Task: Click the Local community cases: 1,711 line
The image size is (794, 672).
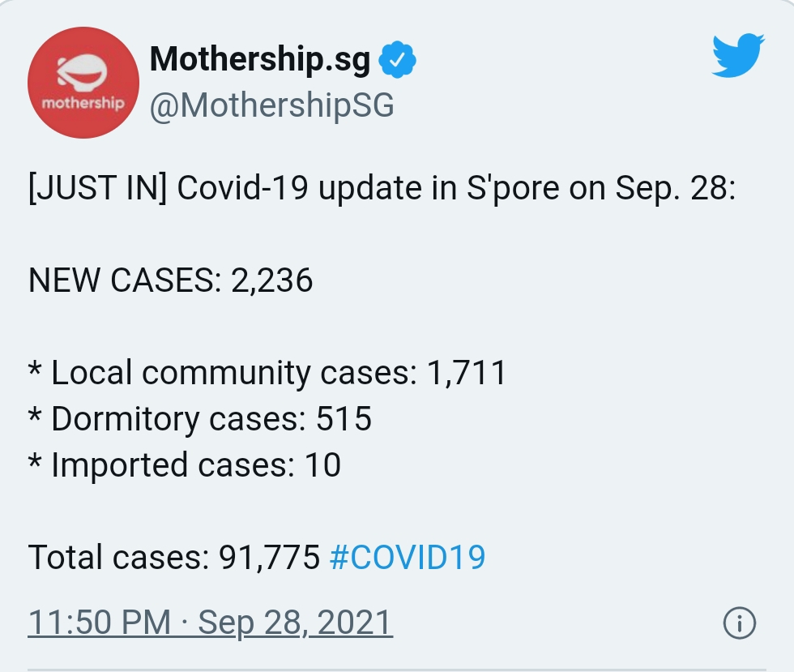Action: point(267,373)
